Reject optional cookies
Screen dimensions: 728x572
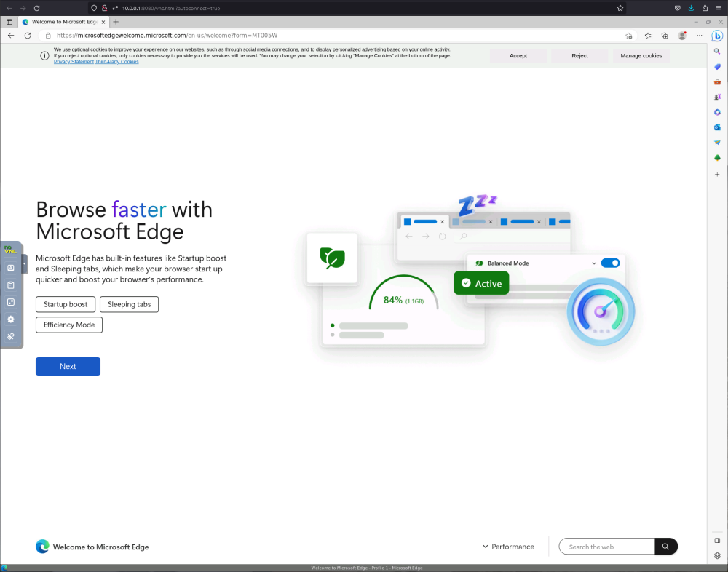coord(579,56)
